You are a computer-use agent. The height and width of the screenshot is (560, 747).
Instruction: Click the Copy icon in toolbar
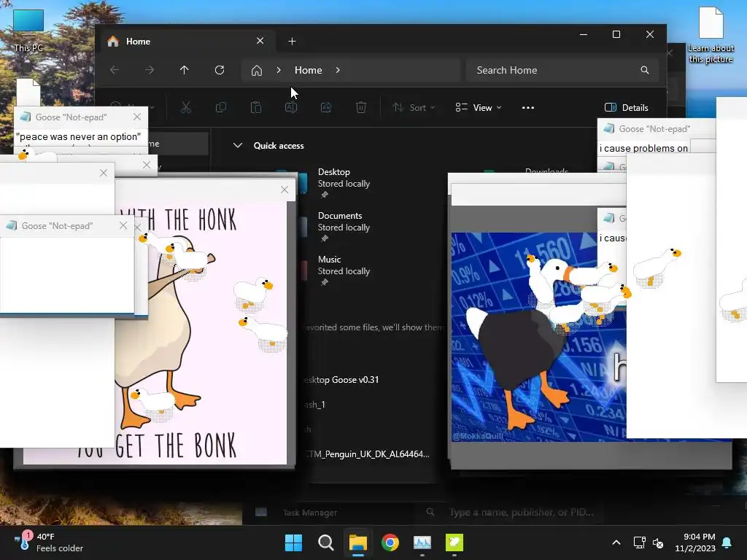click(x=220, y=108)
